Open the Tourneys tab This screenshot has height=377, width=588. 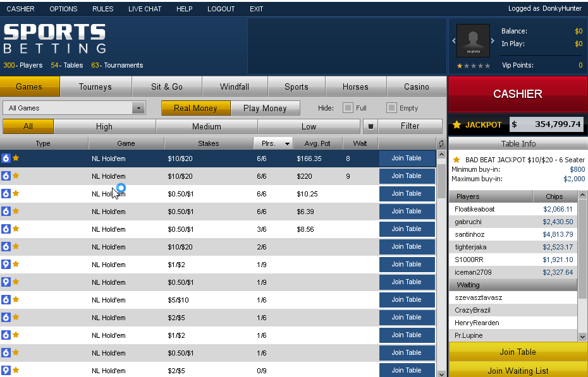[95, 87]
